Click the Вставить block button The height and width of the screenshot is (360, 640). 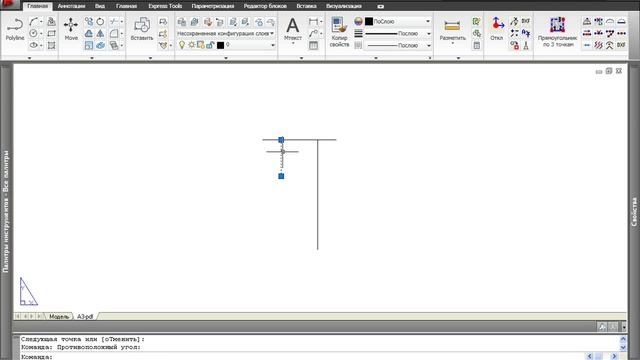142,29
